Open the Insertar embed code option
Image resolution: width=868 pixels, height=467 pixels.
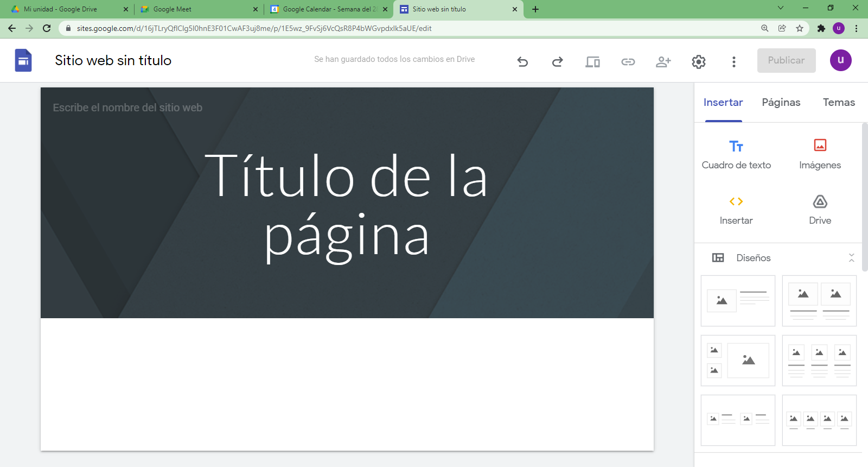click(x=736, y=211)
